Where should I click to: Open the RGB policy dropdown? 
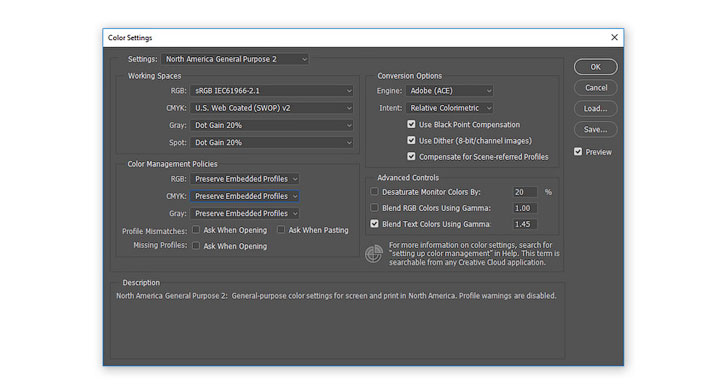click(x=245, y=179)
